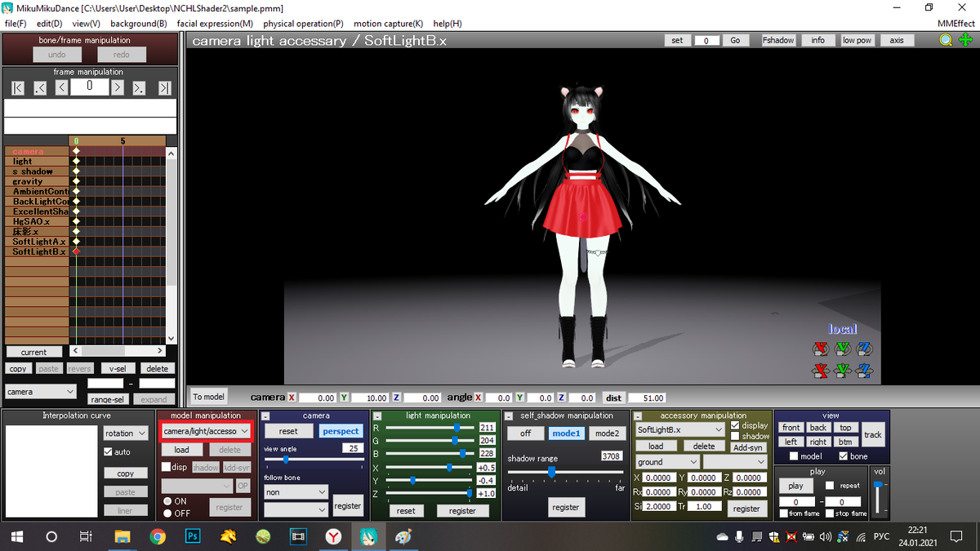The width and height of the screenshot is (980, 551).
Task: Click the MikuMikuDance taskbar icon
Action: (369, 536)
